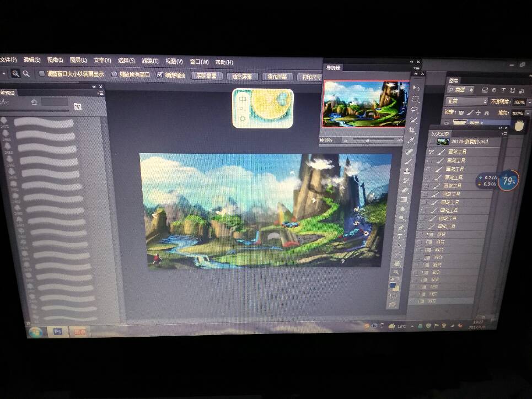Click the zoom out magnifier in options bar

coord(26,73)
